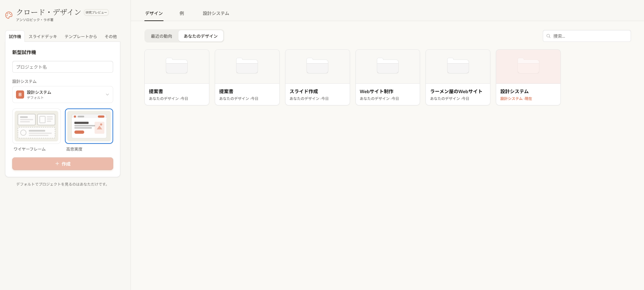
Task: Click the orange 設計システム badge icon
Action: (20, 95)
